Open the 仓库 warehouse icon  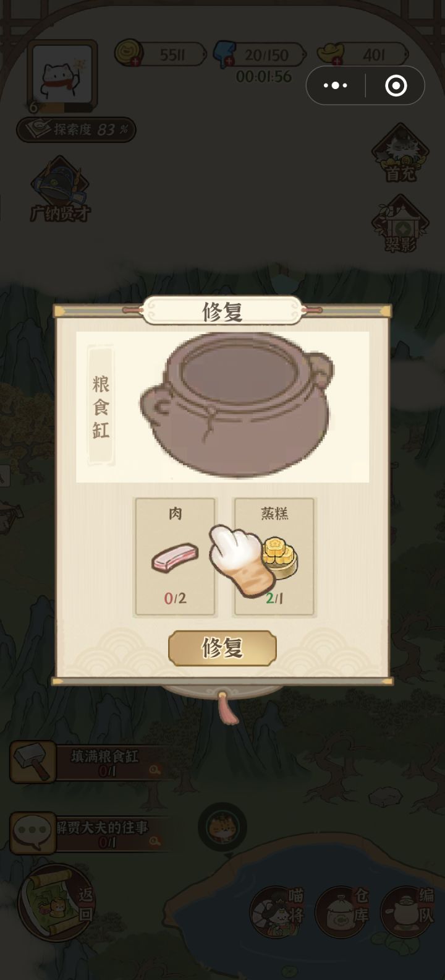342,912
